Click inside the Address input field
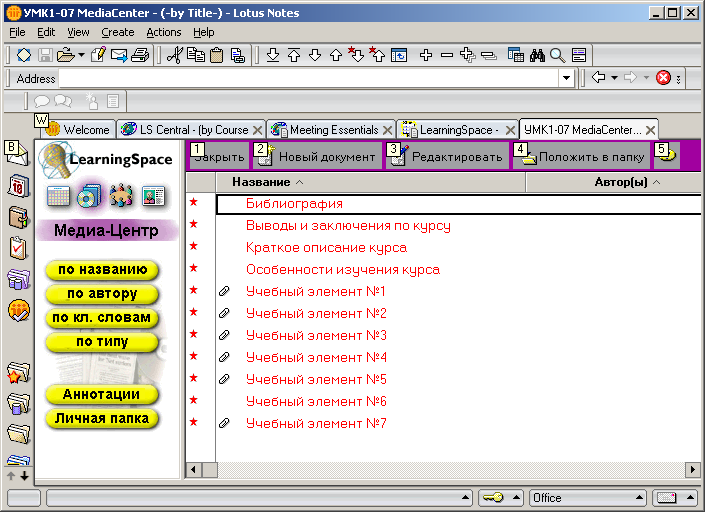Screen dimensions: 705x512 (308, 78)
